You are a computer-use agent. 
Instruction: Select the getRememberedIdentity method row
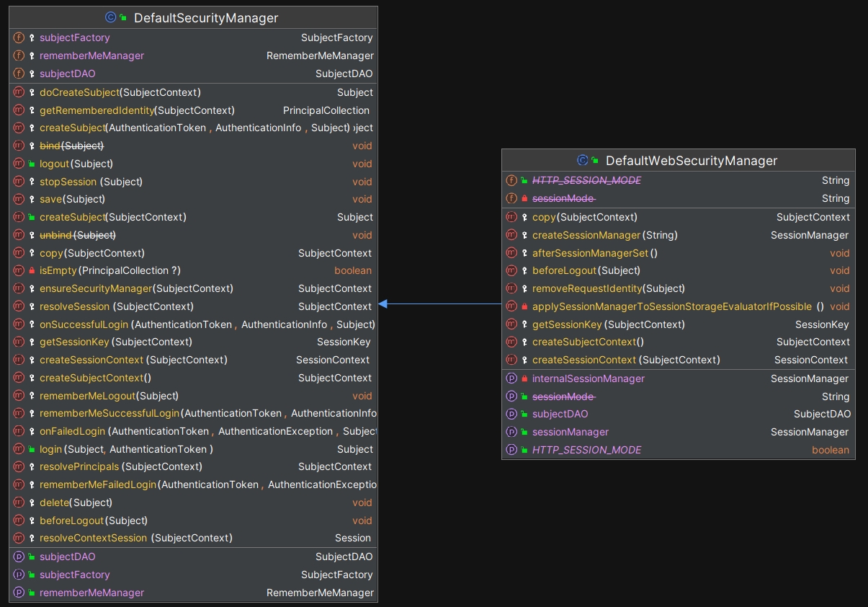click(x=137, y=110)
